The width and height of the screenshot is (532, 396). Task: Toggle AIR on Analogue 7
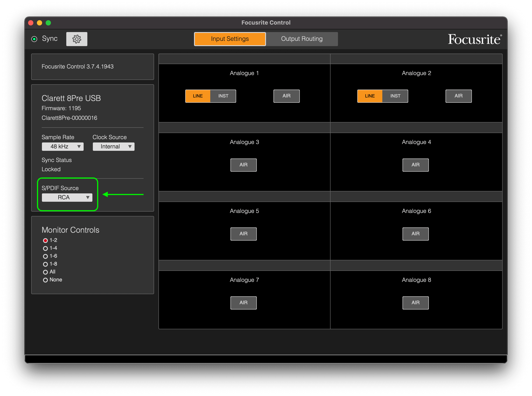pyautogui.click(x=243, y=303)
